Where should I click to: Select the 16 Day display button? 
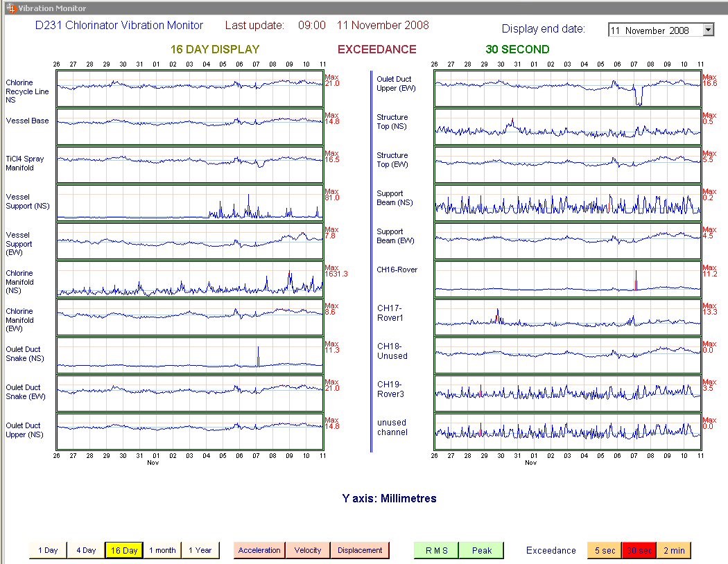point(124,550)
